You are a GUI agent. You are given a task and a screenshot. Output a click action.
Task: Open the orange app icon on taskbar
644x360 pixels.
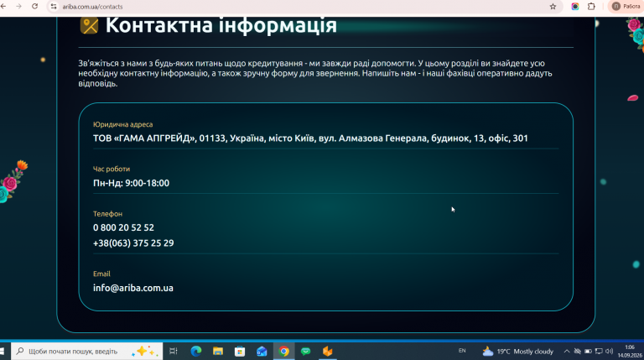pyautogui.click(x=327, y=352)
